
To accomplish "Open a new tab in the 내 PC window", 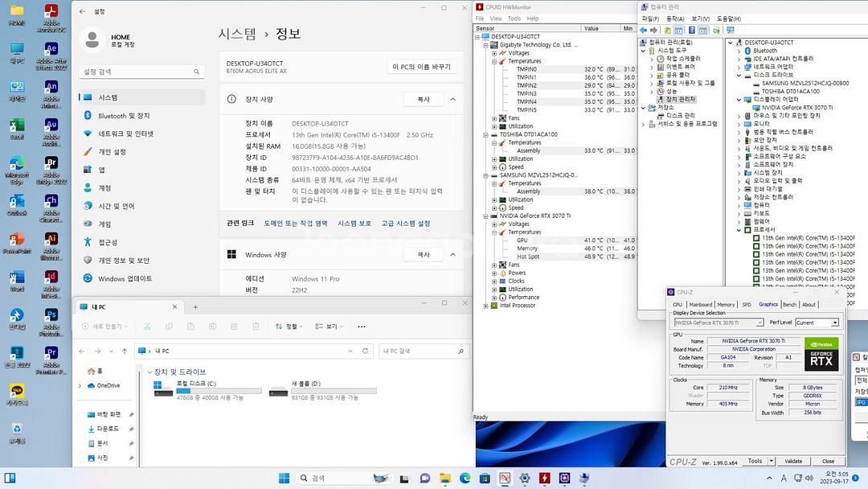I will tap(195, 306).
